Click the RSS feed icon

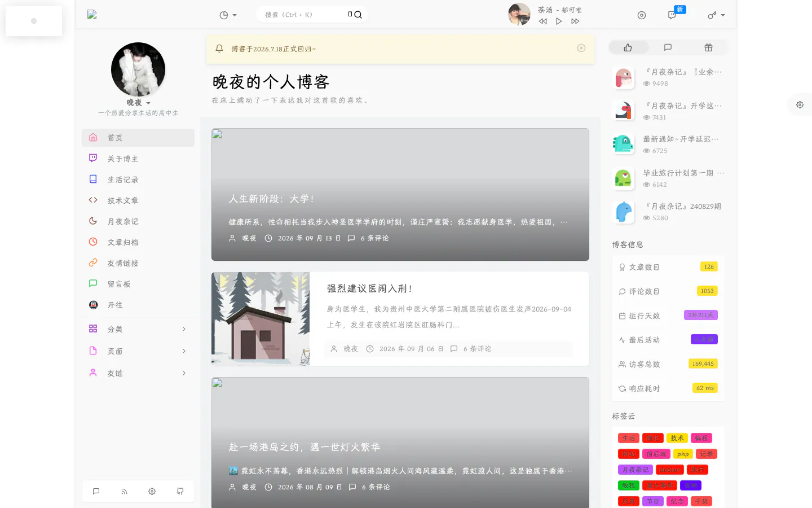(124, 491)
